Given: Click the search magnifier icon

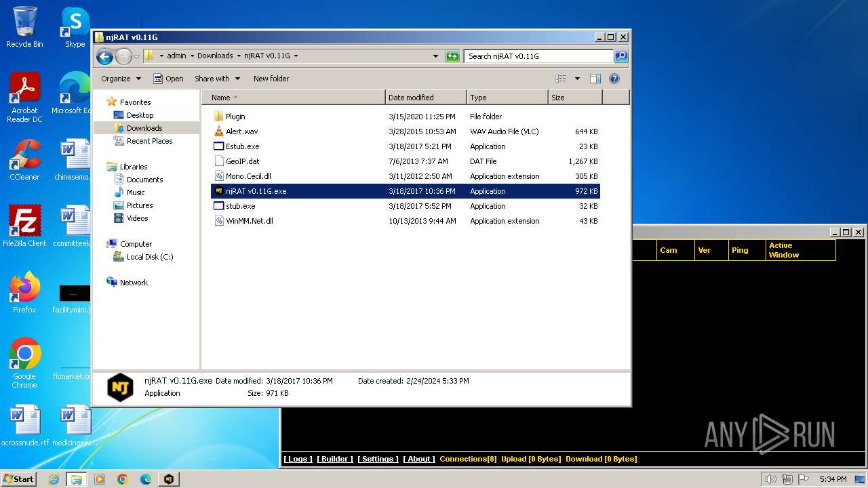Looking at the screenshot, I should 620,56.
